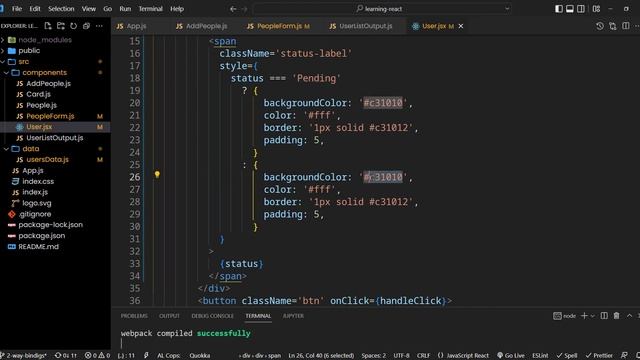Show the Problems panel tab
This screenshot has width=640, height=360.
(134, 316)
